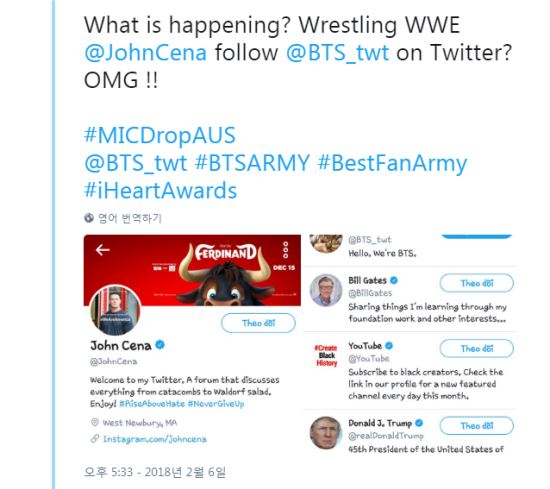Follow Bill Gates with Theo dõi button

[477, 283]
